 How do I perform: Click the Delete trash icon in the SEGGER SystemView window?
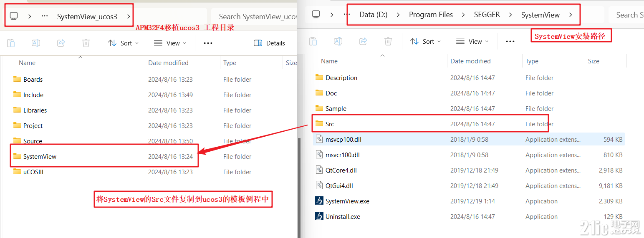coord(388,41)
